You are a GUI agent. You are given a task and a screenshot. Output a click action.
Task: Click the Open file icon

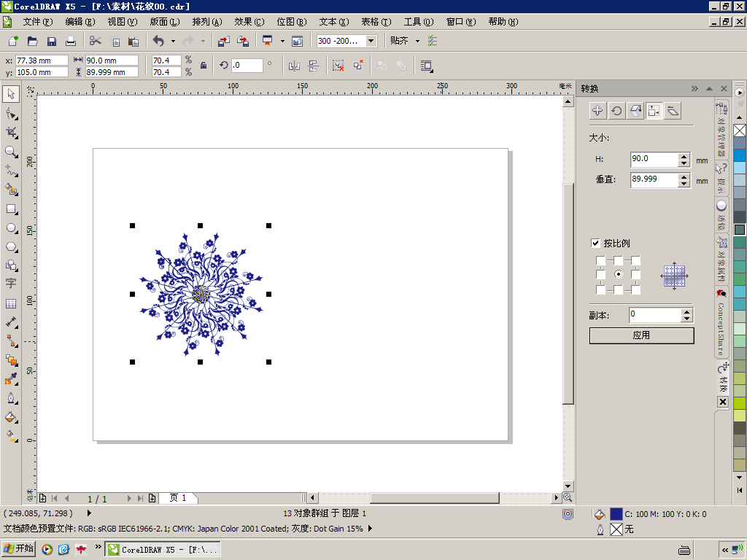[32, 41]
